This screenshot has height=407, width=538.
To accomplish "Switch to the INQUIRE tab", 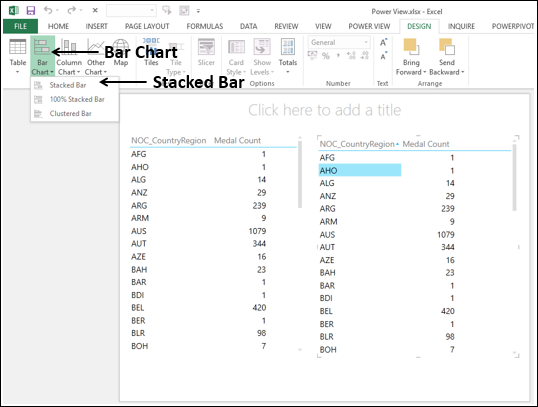I will [461, 26].
